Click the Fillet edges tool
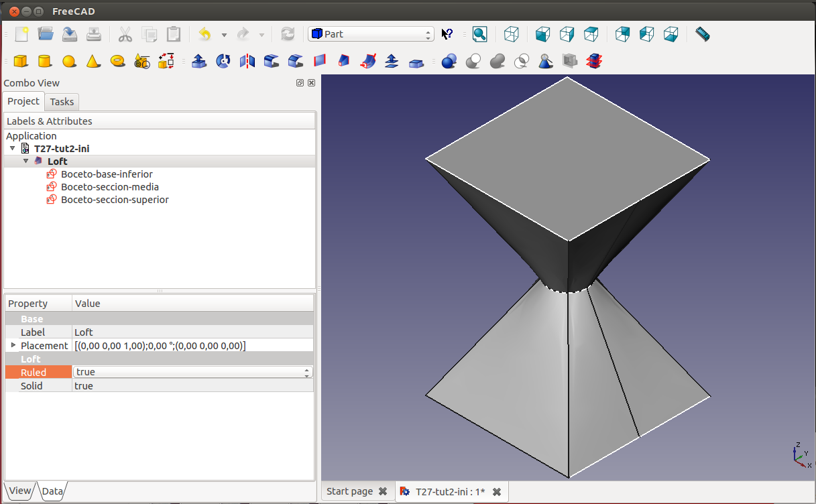Screen dimensions: 816x504 tap(272, 61)
